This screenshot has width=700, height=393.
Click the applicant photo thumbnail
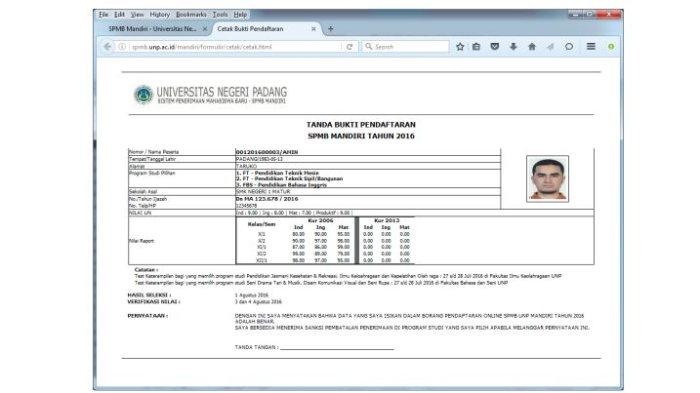(547, 179)
